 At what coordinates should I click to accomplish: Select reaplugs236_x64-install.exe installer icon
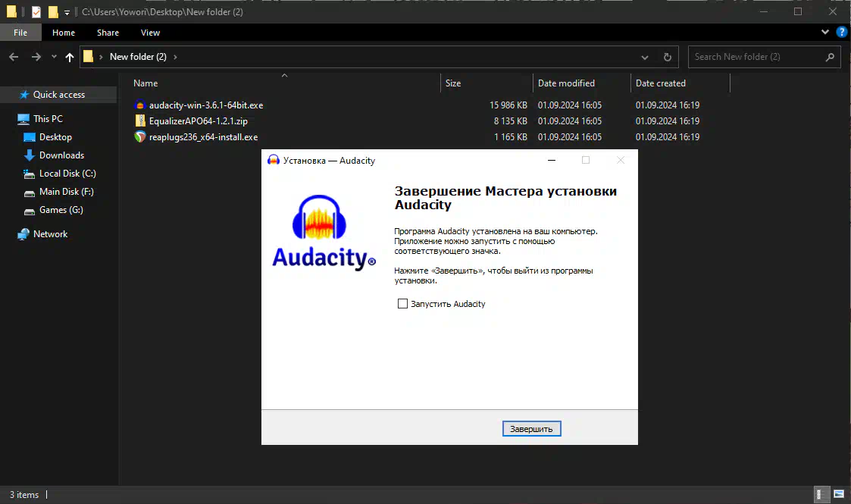(140, 136)
